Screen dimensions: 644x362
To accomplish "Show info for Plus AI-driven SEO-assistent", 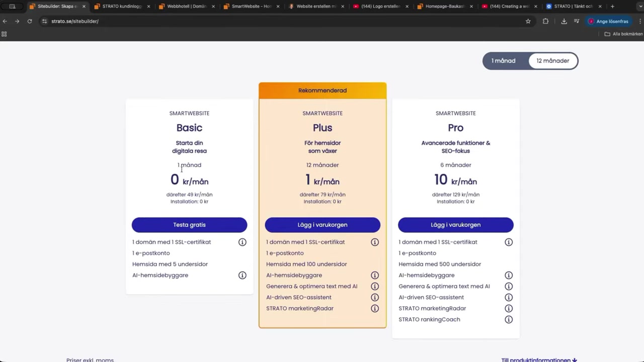I will coord(374,297).
